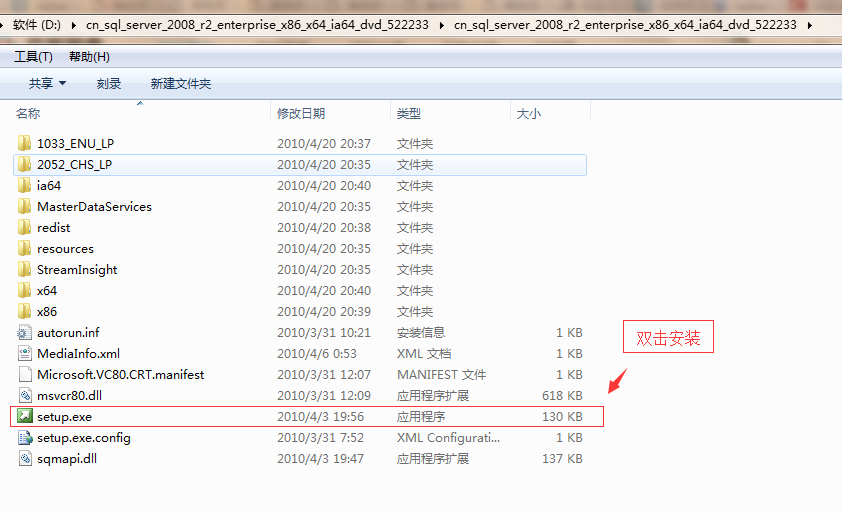The width and height of the screenshot is (842, 513).
Task: Click the MANIFEST 文件 type entry
Action: pos(441,374)
